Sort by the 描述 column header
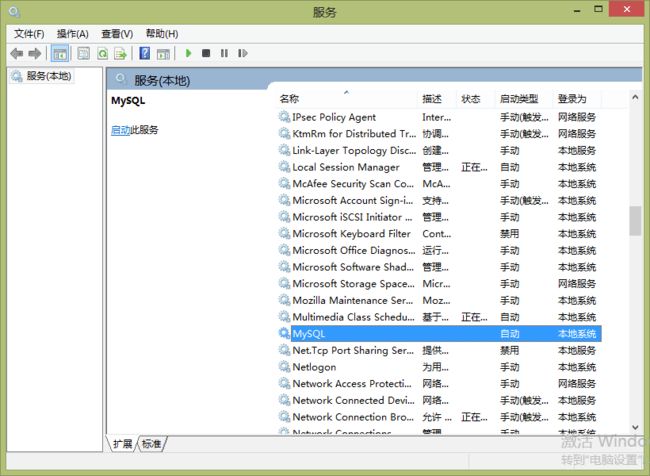The image size is (650, 476). coord(437,99)
